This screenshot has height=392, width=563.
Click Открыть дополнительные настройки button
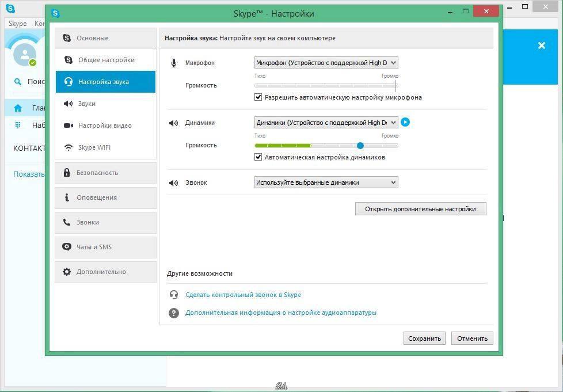click(420, 209)
